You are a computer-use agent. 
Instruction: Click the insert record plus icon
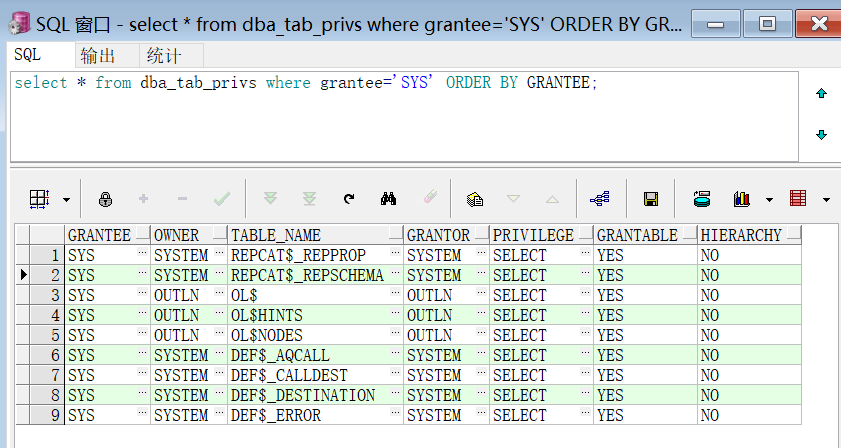[x=143, y=199]
